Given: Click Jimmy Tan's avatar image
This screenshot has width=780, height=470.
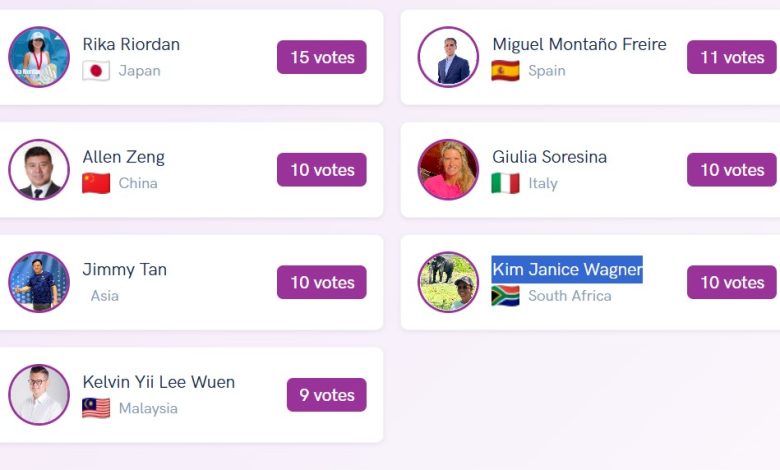Looking at the screenshot, I should [39, 282].
